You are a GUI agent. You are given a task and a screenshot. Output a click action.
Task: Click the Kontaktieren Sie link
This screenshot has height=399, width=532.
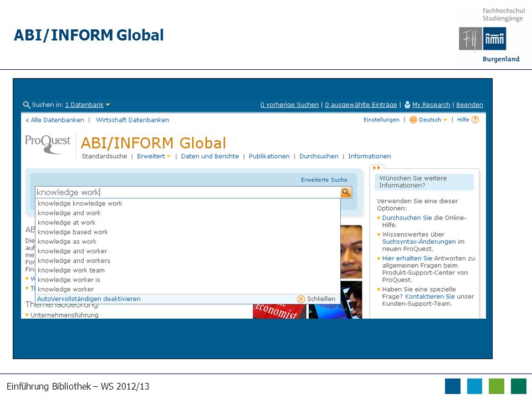click(429, 296)
